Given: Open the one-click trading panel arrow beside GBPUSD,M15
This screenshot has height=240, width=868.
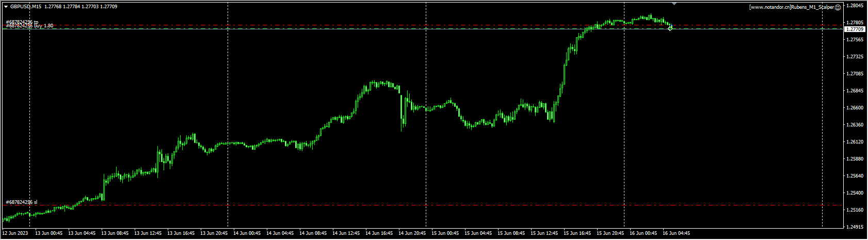Looking at the screenshot, I should pos(6,7).
